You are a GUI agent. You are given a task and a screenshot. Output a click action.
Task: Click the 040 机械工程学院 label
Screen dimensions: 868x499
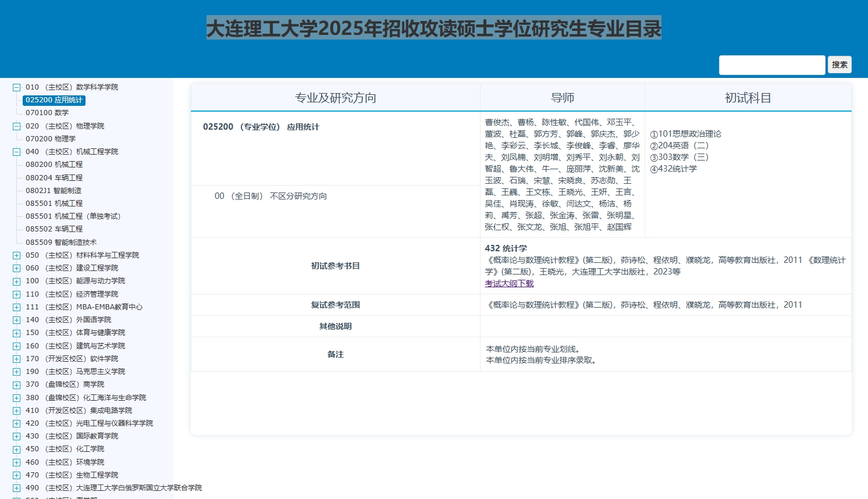point(72,152)
